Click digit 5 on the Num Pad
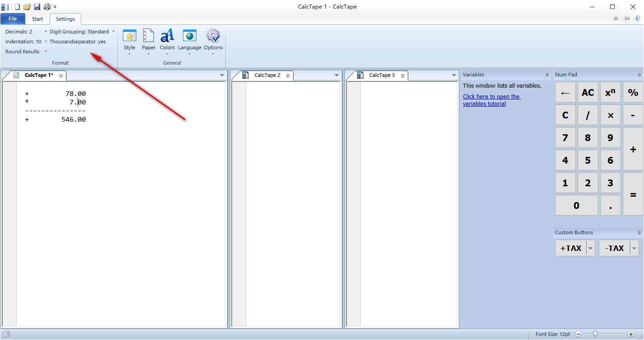The height and width of the screenshot is (340, 644). click(x=588, y=160)
